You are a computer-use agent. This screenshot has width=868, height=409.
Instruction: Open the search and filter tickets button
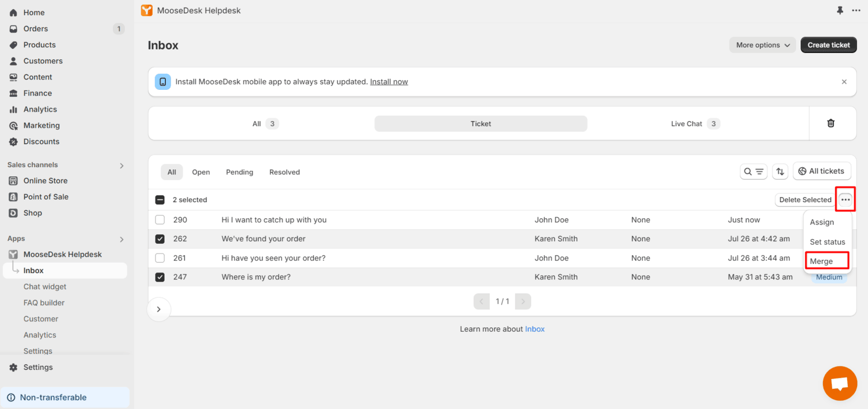point(753,172)
